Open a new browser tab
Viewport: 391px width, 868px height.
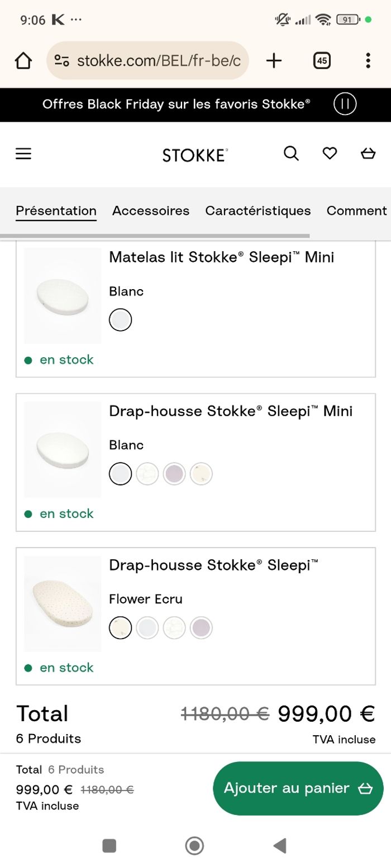coord(274,60)
